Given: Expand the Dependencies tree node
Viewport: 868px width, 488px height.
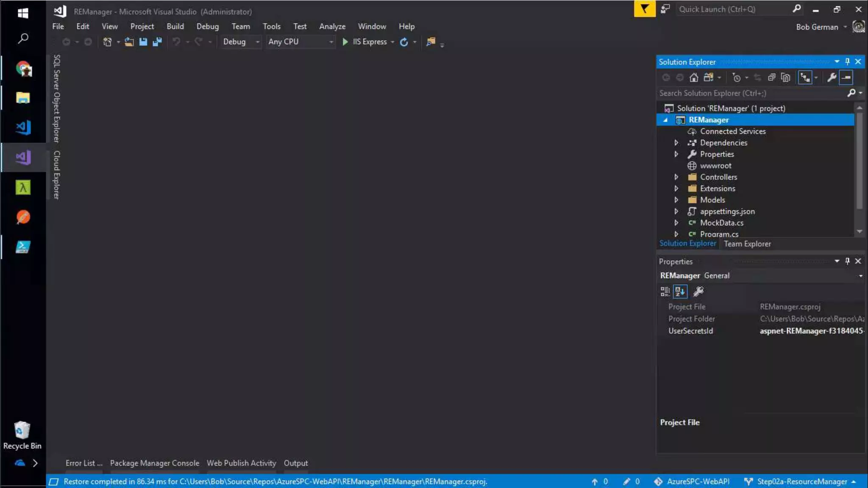Looking at the screenshot, I should tap(676, 143).
